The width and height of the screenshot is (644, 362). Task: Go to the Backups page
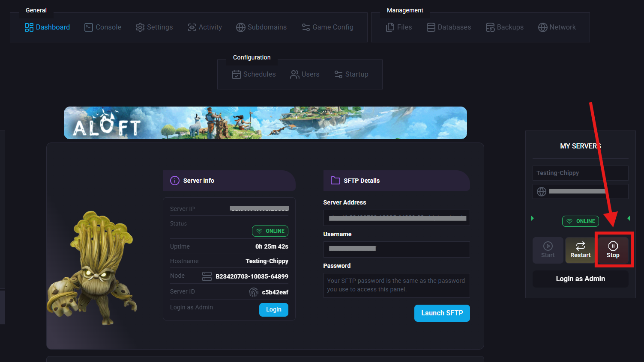(x=504, y=27)
